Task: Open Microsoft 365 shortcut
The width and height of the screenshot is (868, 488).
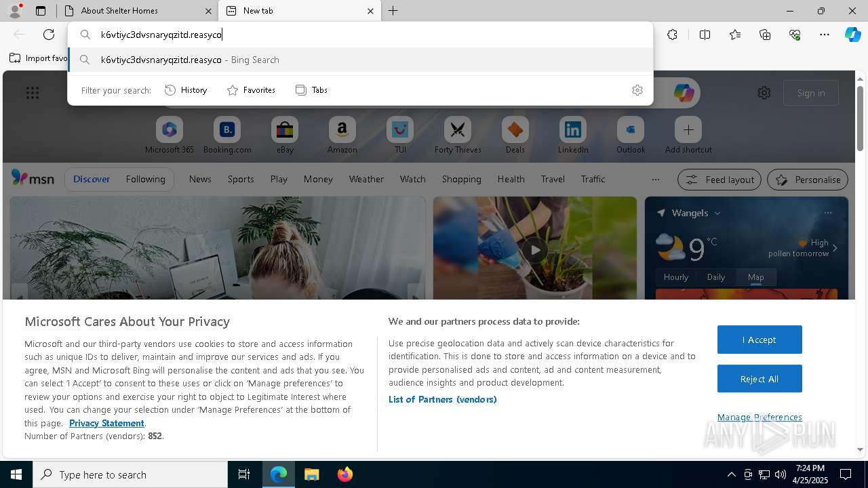Action: [170, 136]
